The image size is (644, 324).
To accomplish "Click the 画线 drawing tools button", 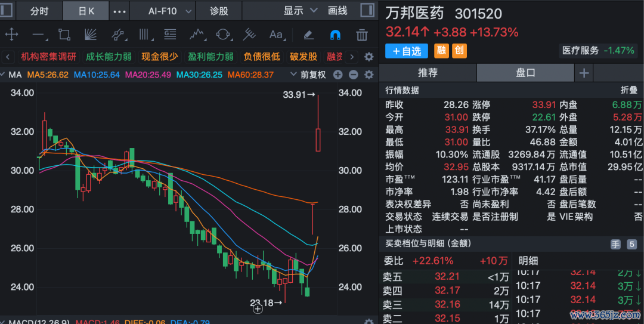I will (x=338, y=11).
